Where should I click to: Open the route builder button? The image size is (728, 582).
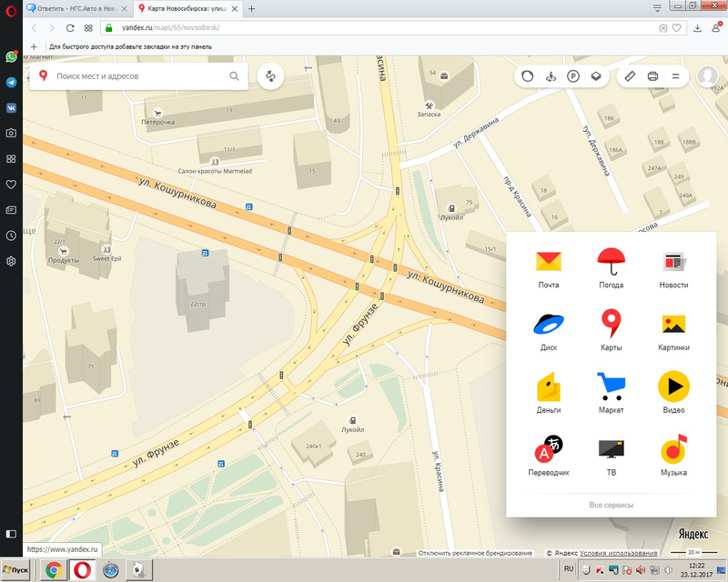pos(270,77)
